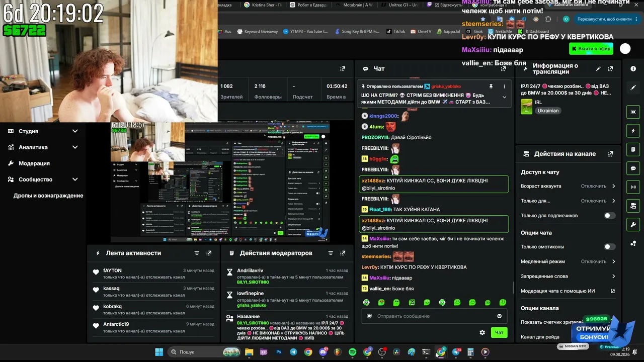Image resolution: width=644 pixels, height=362 pixels.
Task: Open Только для... follower setting options
Action: [568, 201]
